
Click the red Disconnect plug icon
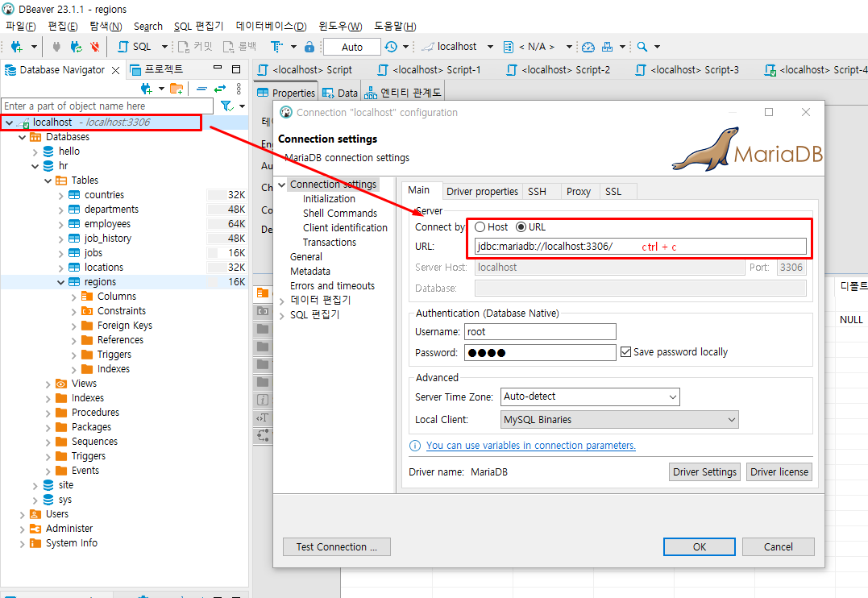94,47
